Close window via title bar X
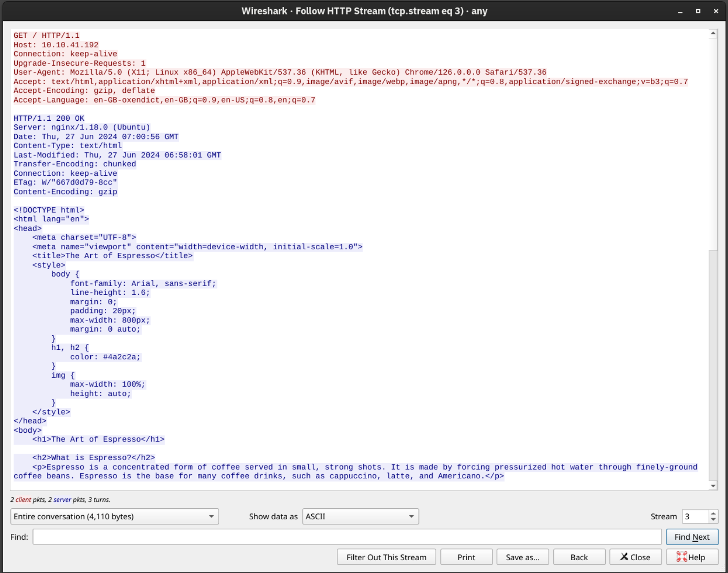This screenshot has height=573, width=728. [x=716, y=11]
